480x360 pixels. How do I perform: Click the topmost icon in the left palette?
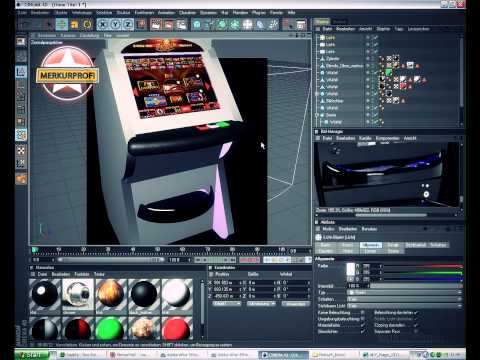(21, 42)
